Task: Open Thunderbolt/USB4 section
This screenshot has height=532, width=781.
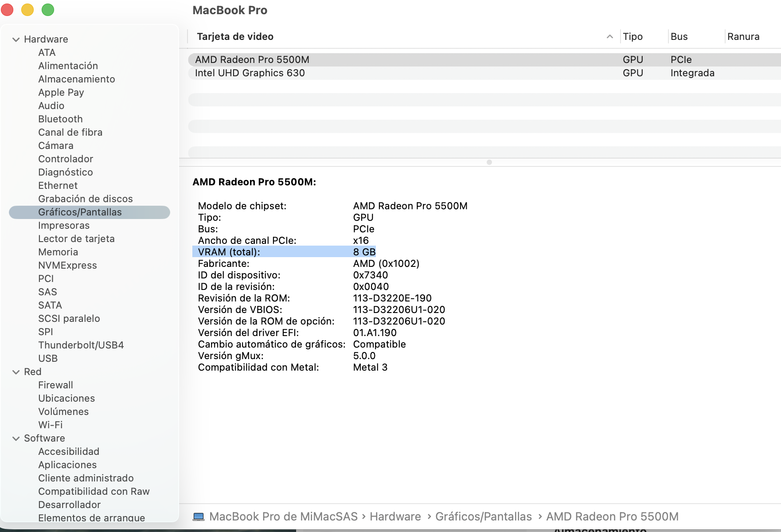Action: 81,345
